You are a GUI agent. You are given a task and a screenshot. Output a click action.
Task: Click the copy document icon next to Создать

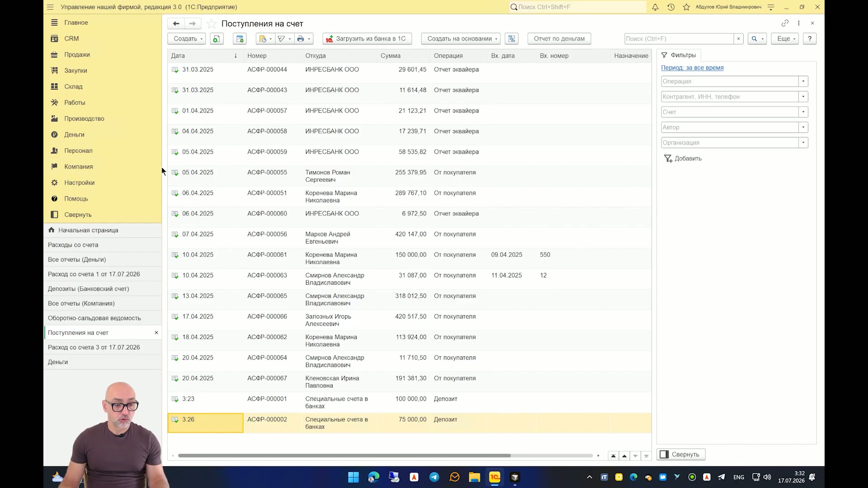click(217, 39)
